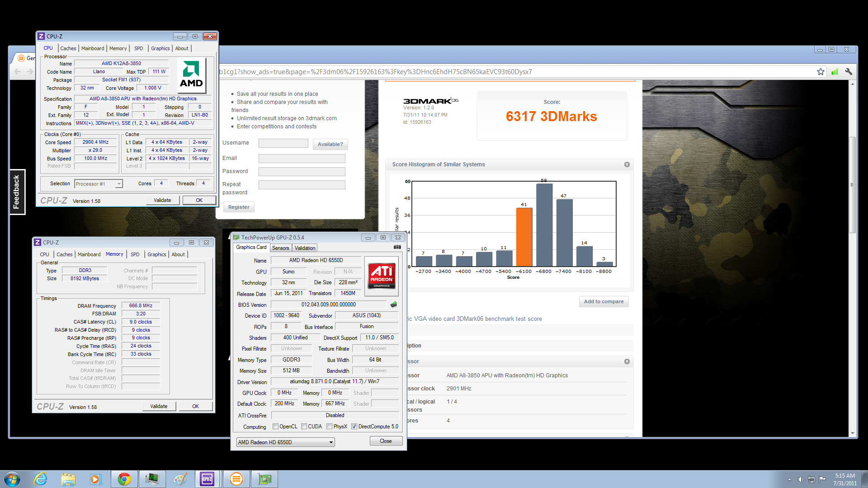Click OK in lower CPU-Z Memory window
Viewport: 868px width, 488px height.
click(195, 406)
